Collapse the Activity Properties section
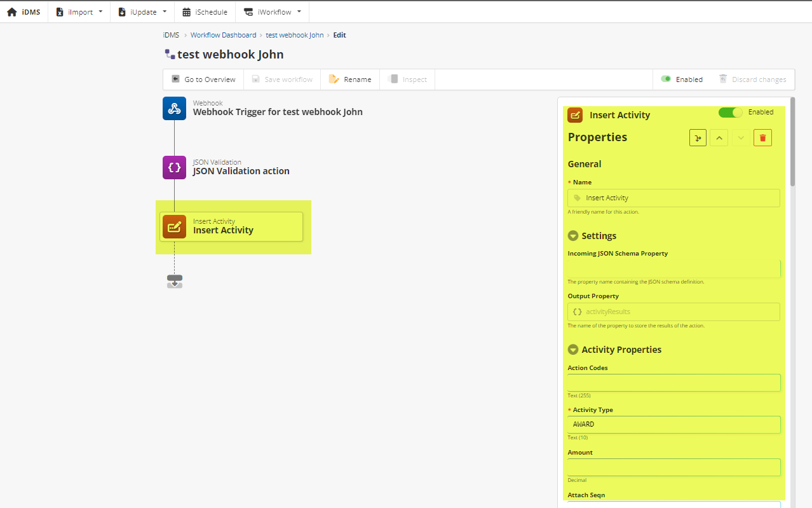Screen dimensions: 812x508 click(573, 350)
